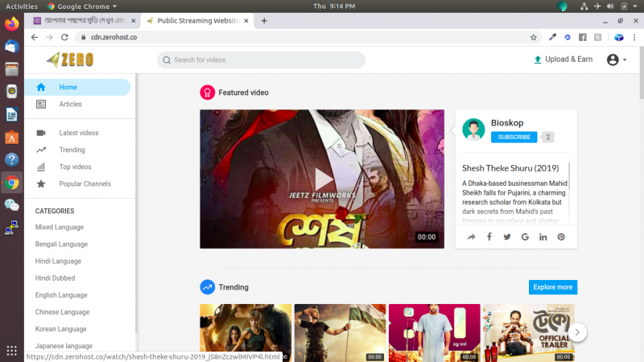Reload the current page

(x=64, y=37)
